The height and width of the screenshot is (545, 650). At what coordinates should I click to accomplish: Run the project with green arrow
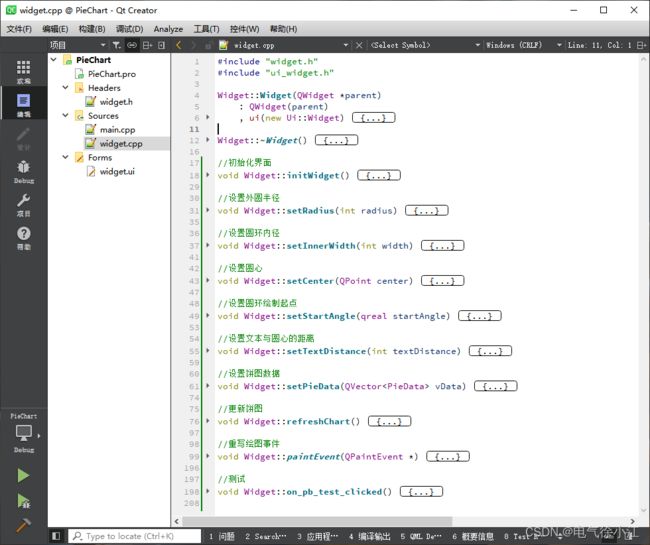23,475
